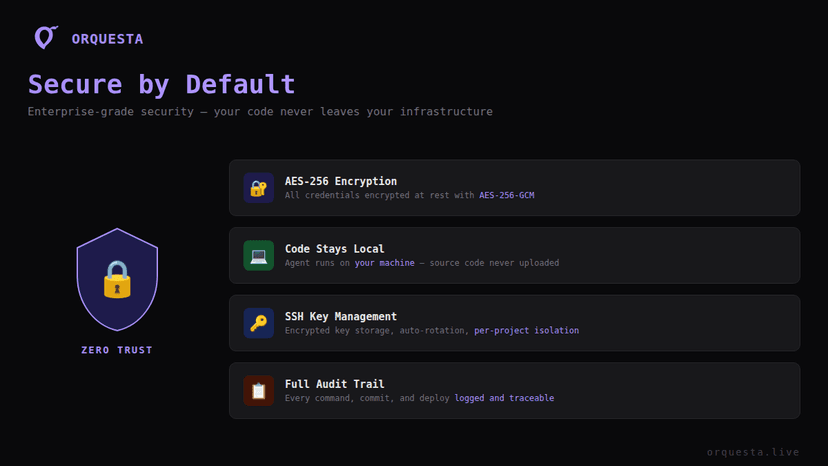828x466 pixels.
Task: Click the Zero Trust shield padlock
Action: [117, 279]
